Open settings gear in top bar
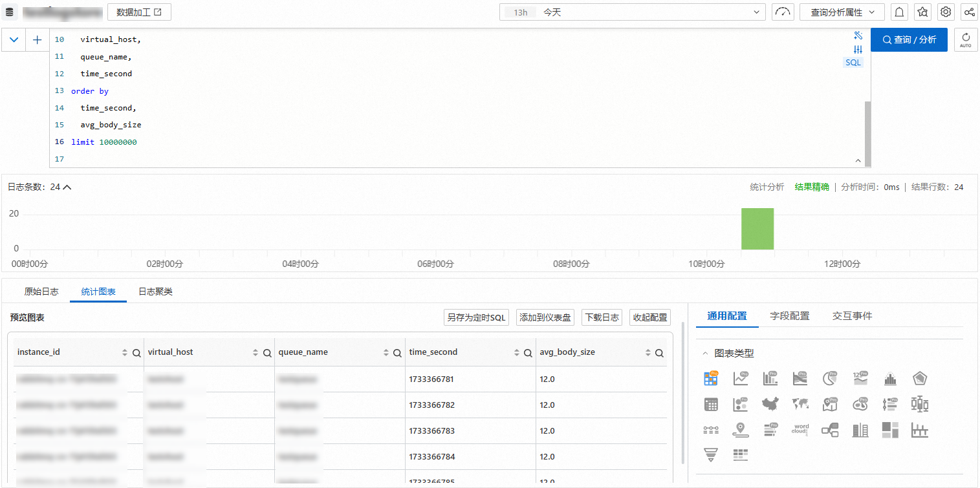The height and width of the screenshot is (488, 980). click(x=946, y=12)
